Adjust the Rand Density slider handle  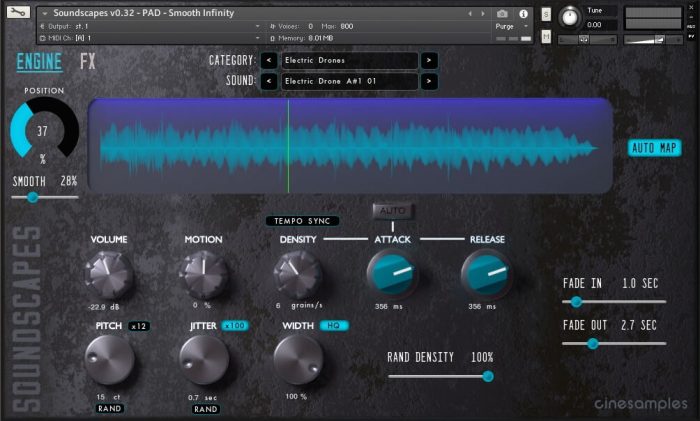(x=488, y=376)
